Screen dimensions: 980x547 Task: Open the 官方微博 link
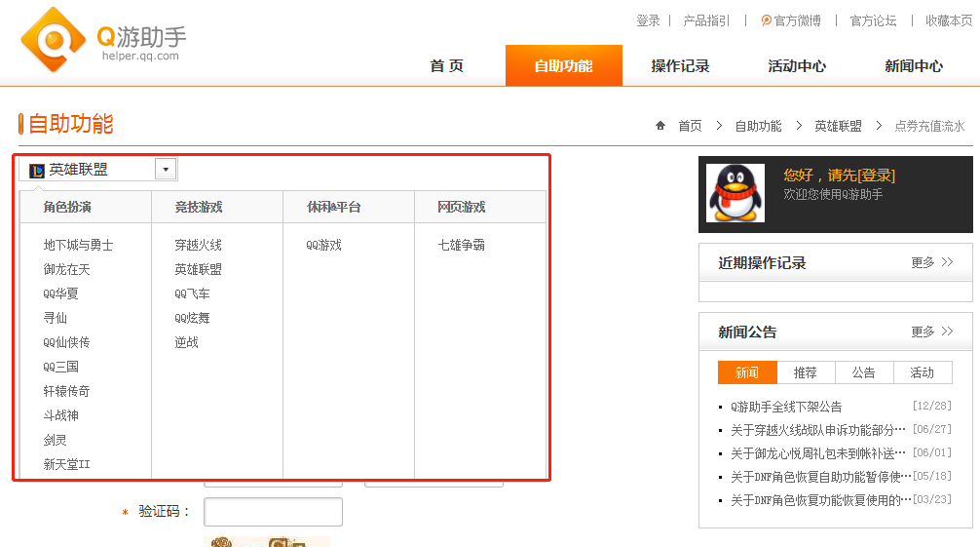coord(791,20)
